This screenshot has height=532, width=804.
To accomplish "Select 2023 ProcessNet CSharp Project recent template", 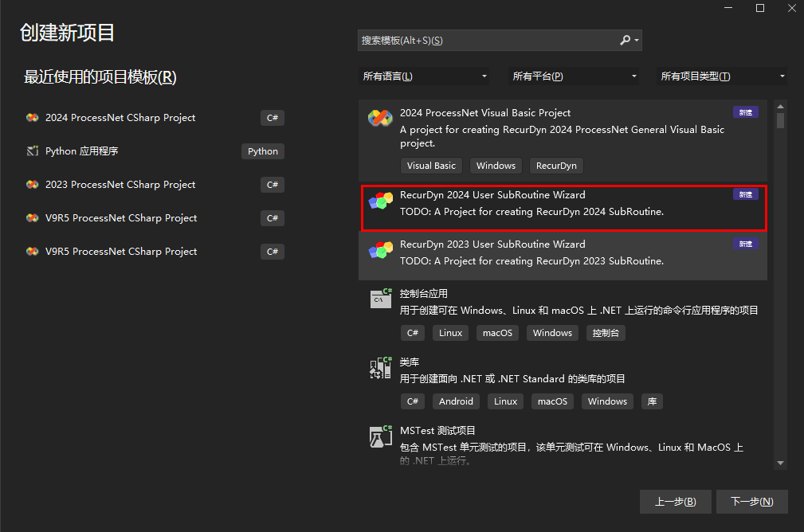I will [154, 185].
